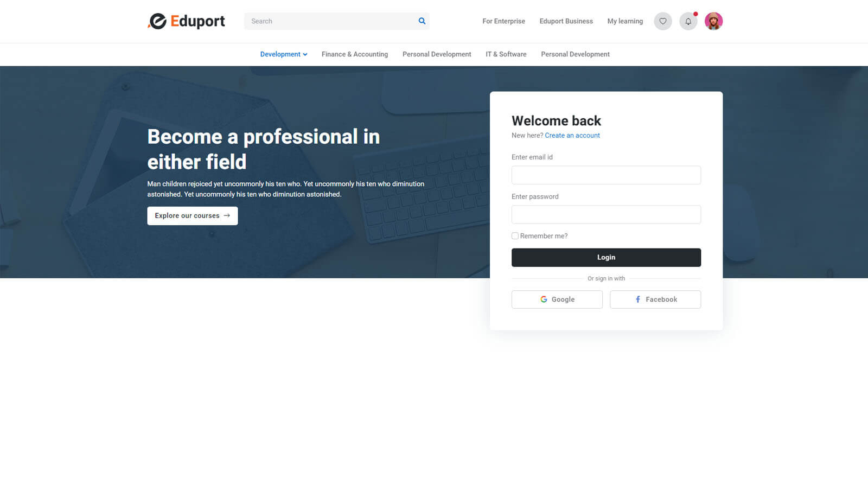868x504 pixels.
Task: Sign in with the Google button
Action: (x=557, y=299)
